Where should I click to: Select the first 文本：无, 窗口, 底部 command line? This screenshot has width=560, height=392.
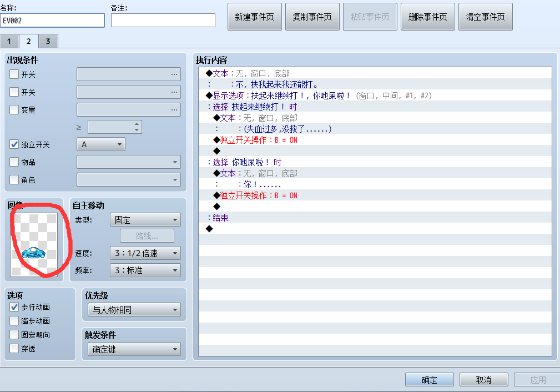pos(375,74)
